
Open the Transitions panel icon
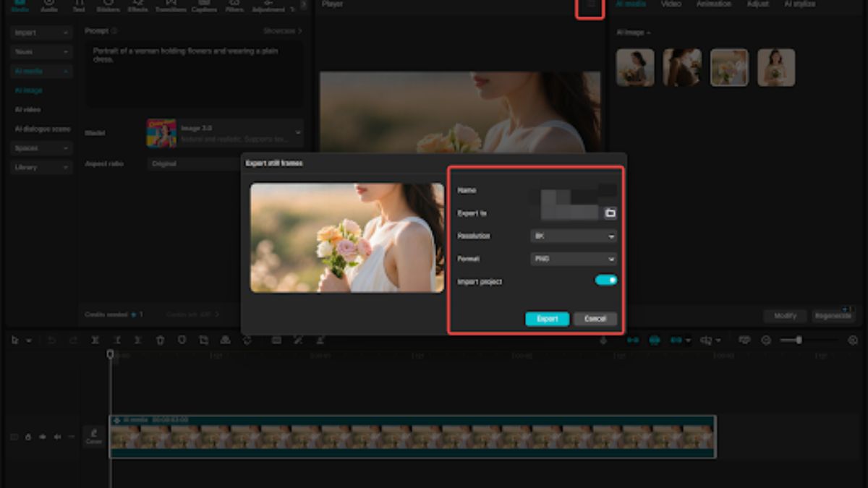tap(171, 7)
